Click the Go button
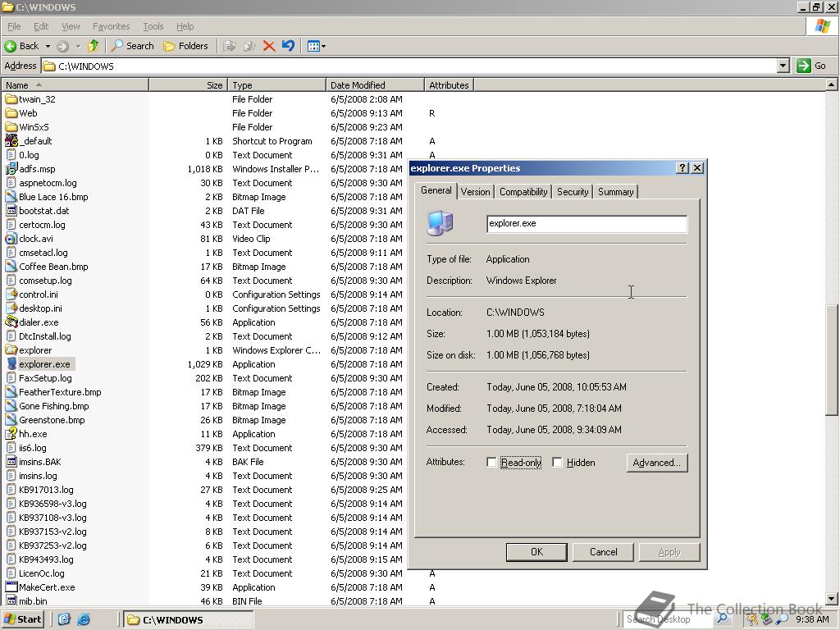Screen dimensions: 840x630 (x=811, y=66)
